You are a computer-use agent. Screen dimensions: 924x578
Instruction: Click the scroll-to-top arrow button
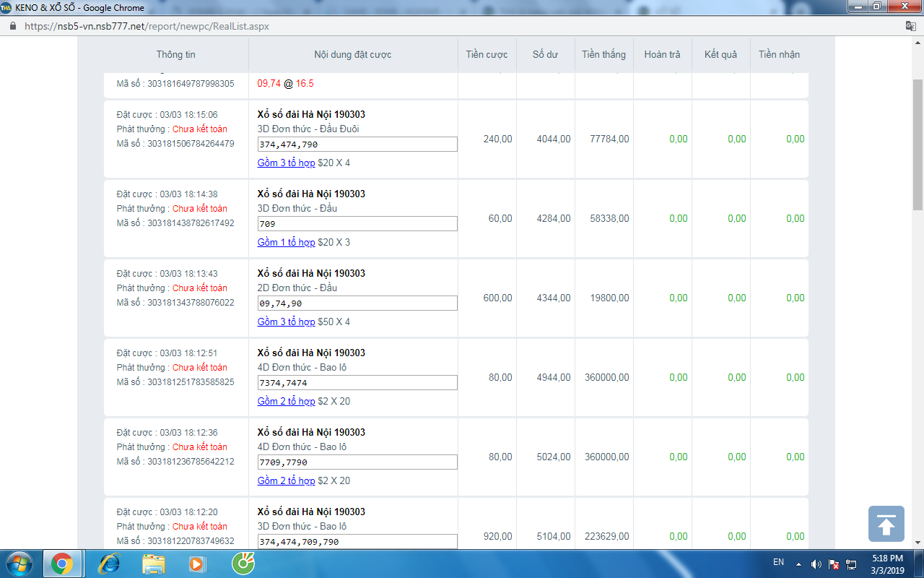[x=886, y=524]
